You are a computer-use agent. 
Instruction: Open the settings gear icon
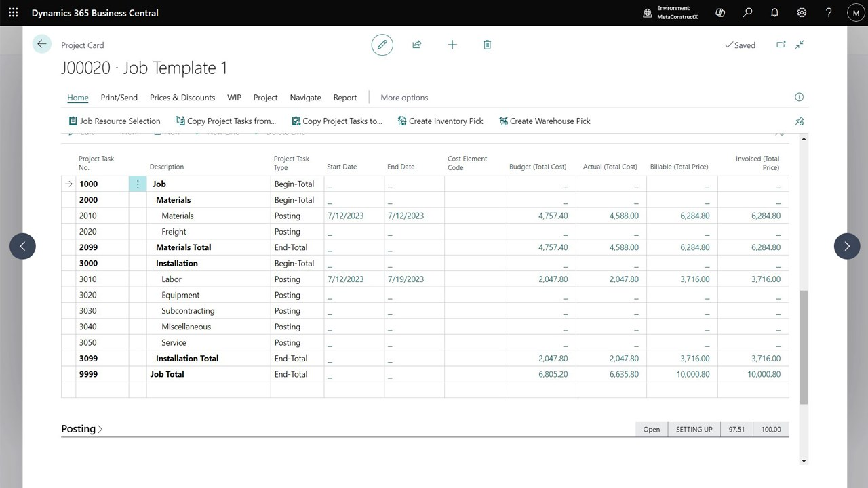tap(802, 13)
